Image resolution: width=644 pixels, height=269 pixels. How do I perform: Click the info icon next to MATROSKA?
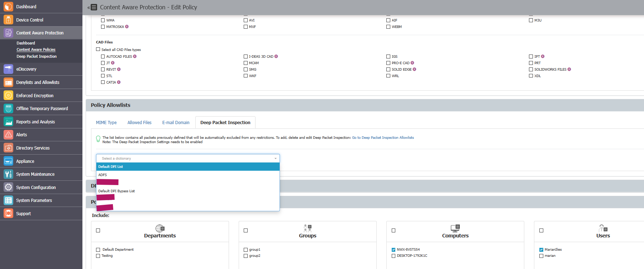[127, 27]
